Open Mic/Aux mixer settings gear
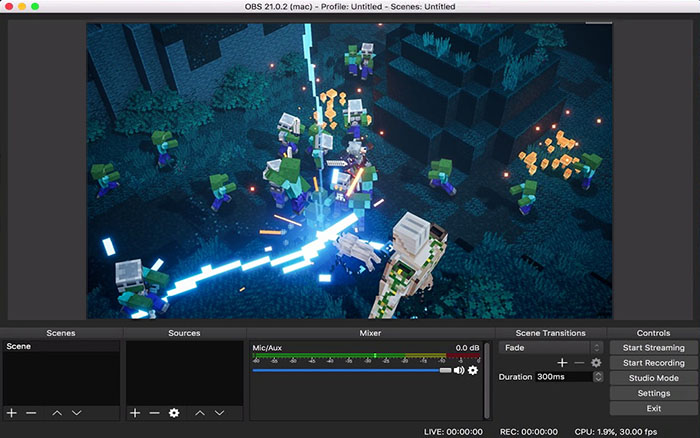Image resolution: width=700 pixels, height=438 pixels. coord(473,370)
